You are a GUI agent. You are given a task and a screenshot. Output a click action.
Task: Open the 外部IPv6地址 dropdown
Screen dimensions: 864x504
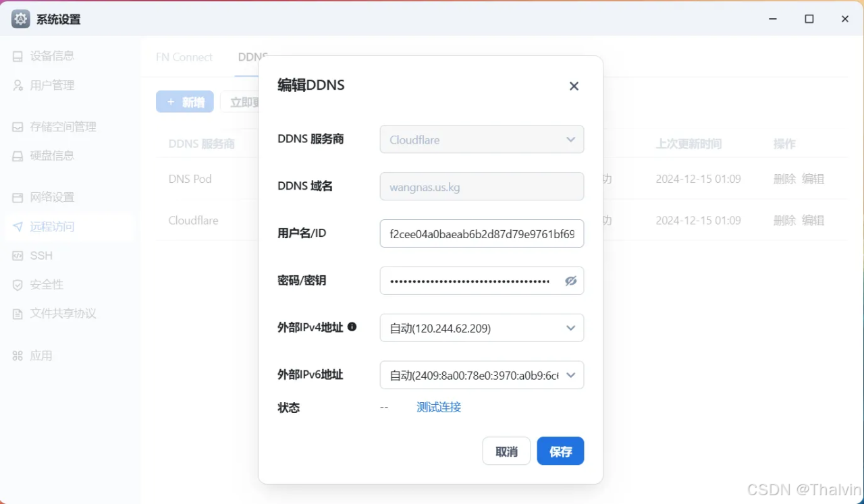(481, 375)
